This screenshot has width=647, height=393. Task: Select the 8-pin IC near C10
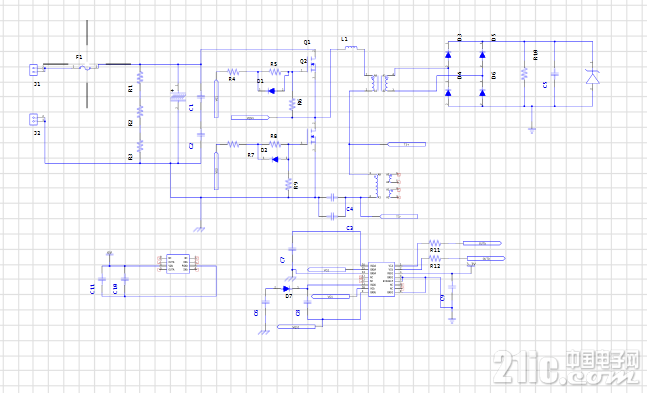(178, 264)
